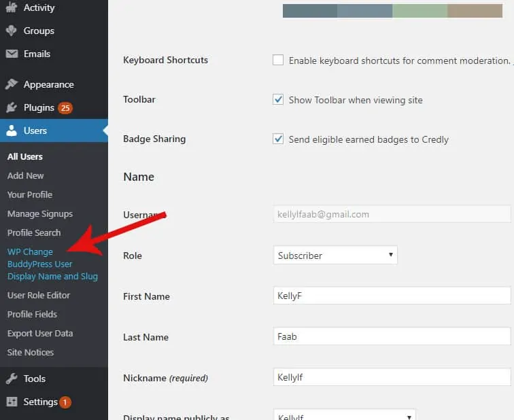Click the Last Name row label
Screen dimensions: 514x420
(146, 337)
